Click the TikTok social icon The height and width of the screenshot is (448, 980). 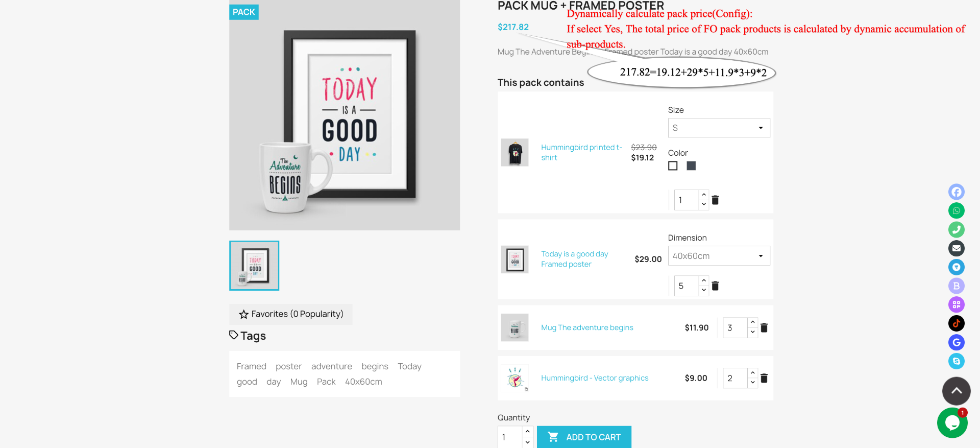(x=957, y=323)
